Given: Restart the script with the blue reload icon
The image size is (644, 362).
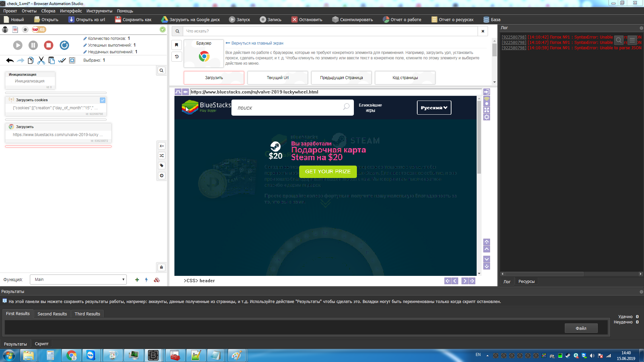Looking at the screenshot, I should coord(64,45).
